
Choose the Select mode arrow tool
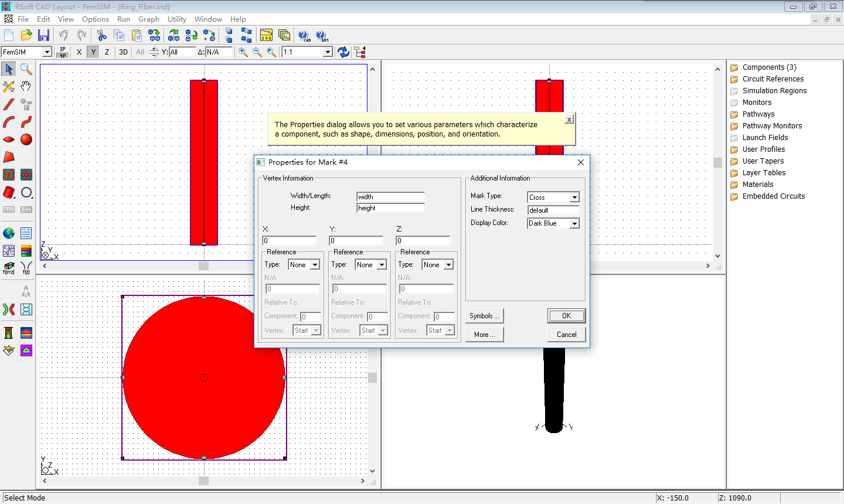tap(9, 69)
